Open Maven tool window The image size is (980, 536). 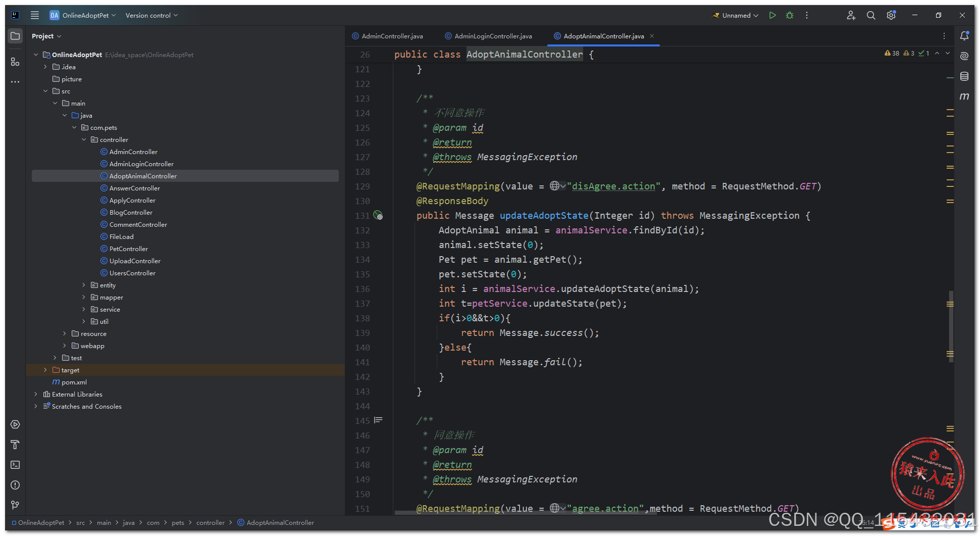click(964, 96)
